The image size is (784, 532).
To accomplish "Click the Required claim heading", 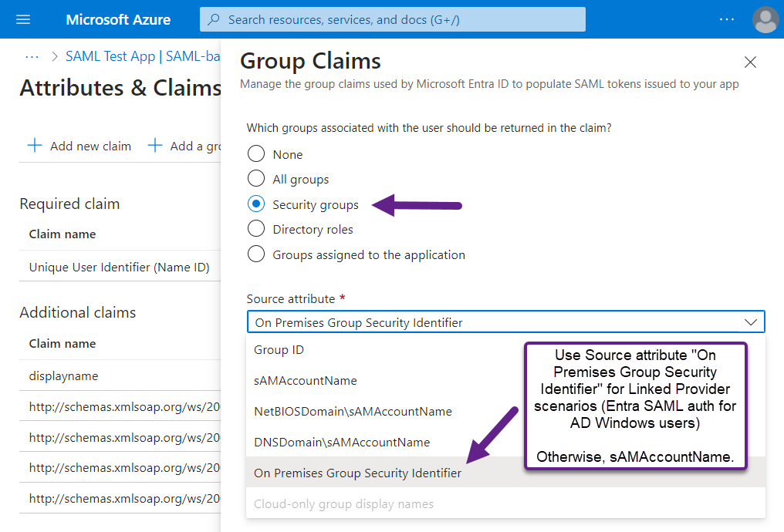I will click(69, 204).
